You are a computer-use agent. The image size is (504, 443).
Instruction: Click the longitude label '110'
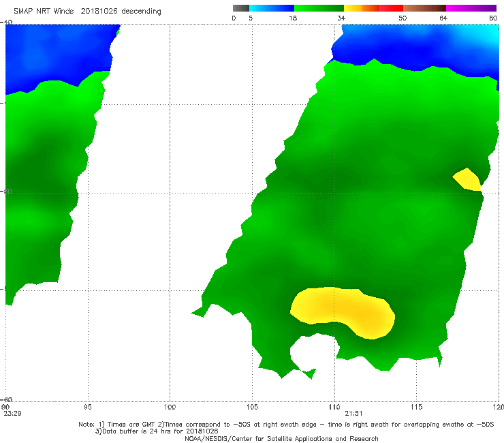(334, 407)
